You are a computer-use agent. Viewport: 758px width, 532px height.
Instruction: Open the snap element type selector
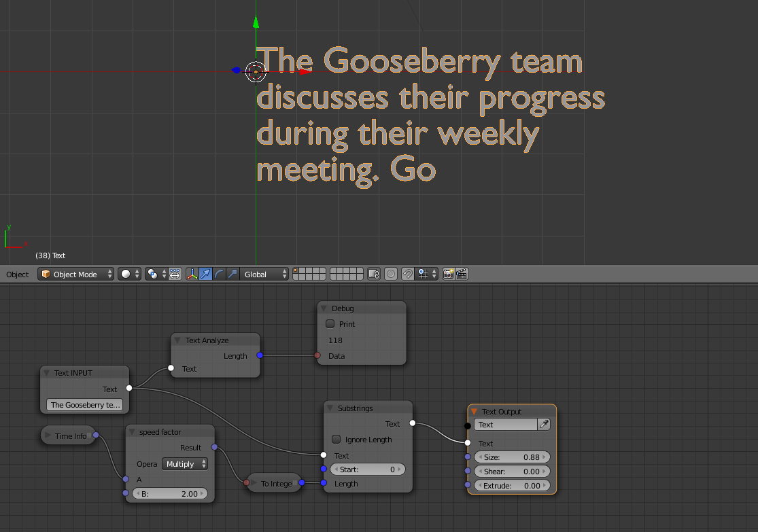coord(428,274)
